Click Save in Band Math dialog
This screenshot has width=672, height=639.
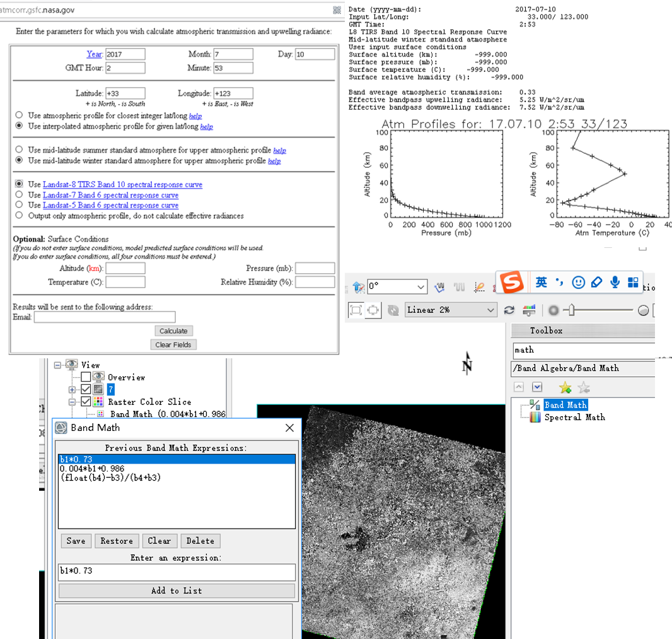tap(76, 541)
